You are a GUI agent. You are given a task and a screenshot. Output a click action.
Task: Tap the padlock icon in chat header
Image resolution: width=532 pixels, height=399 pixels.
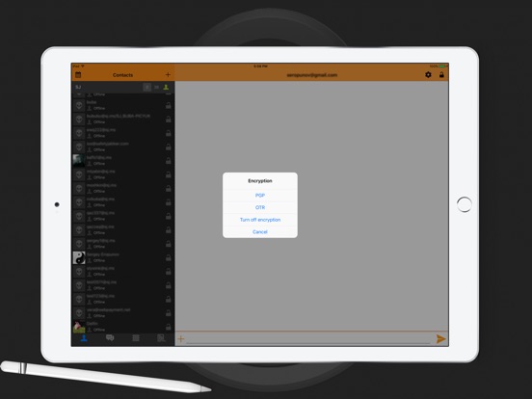(441, 74)
